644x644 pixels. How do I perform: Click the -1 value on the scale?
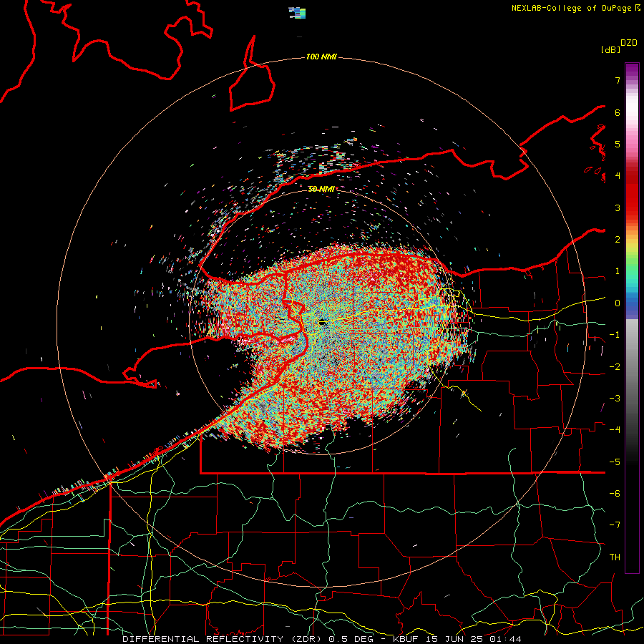pyautogui.click(x=615, y=335)
